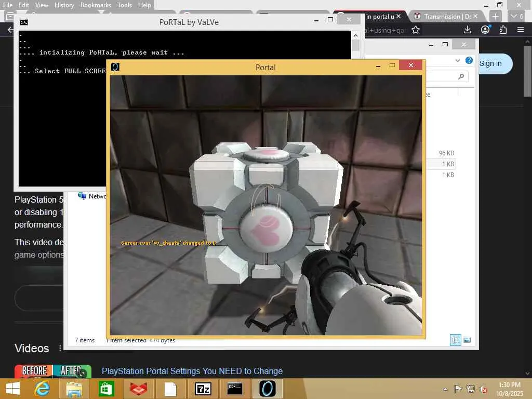
Task: Open the browser hamburger menu
Action: coord(521,30)
